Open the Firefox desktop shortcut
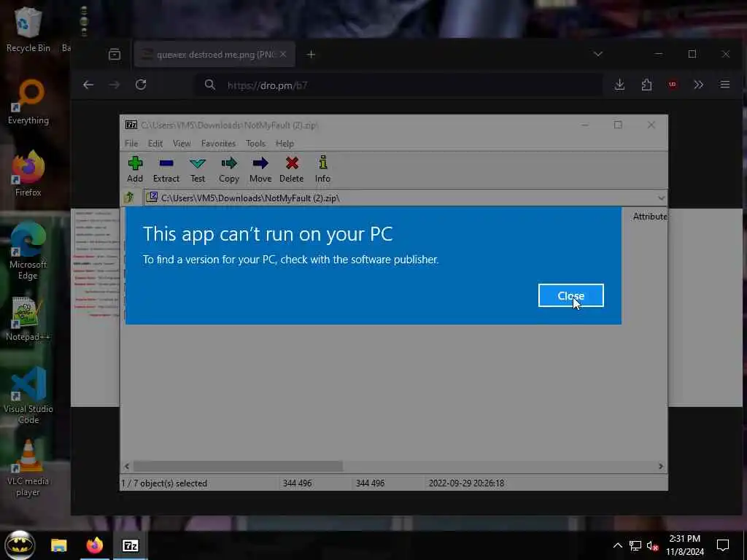This screenshot has height=560, width=747. coord(28,174)
